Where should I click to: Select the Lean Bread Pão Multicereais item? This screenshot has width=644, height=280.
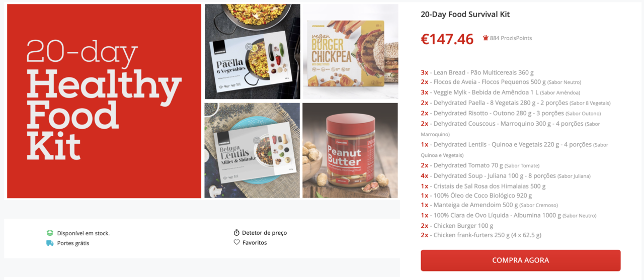477,72
